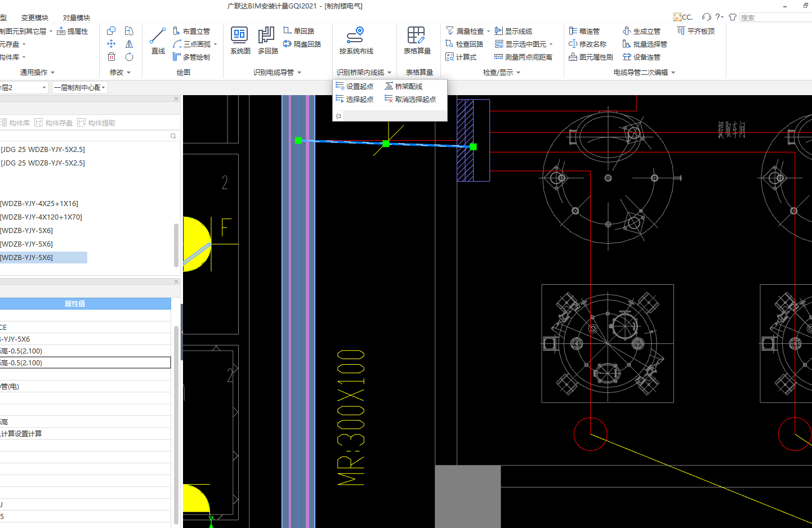Viewport: 812px width, 528px height.
Task: Select 桥架配线 in the dropdown panel
Action: click(x=404, y=86)
